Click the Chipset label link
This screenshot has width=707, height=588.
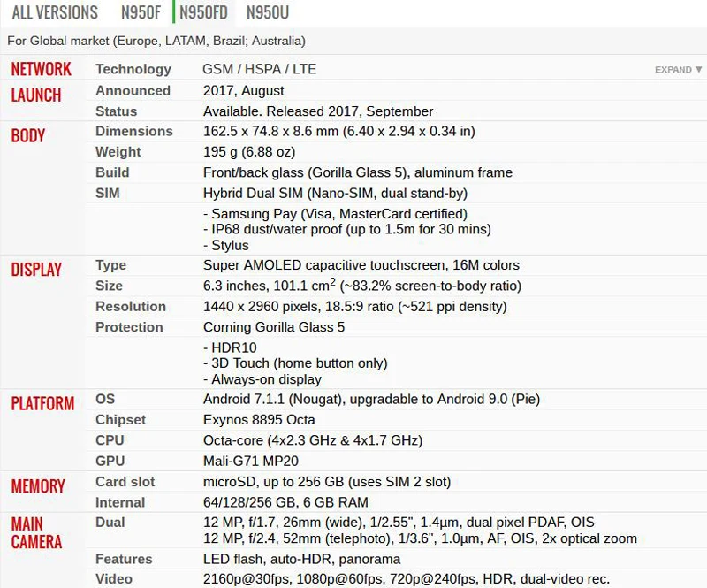click(x=120, y=420)
